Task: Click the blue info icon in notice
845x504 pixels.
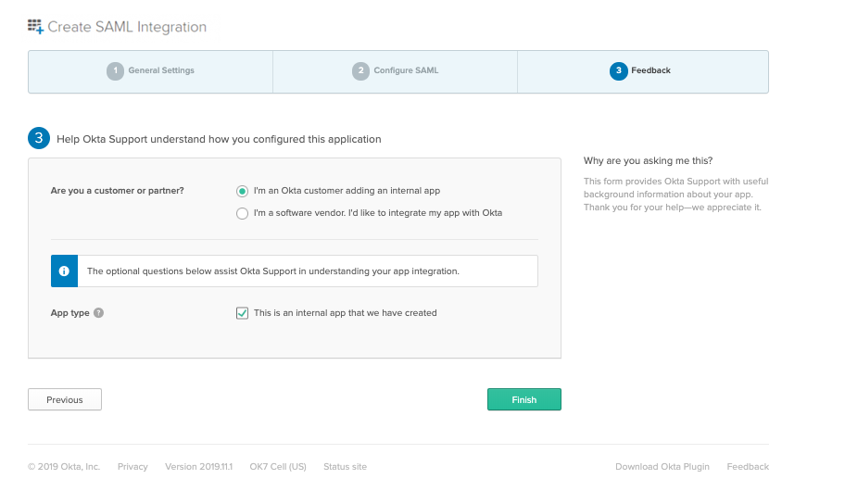Action: [64, 271]
